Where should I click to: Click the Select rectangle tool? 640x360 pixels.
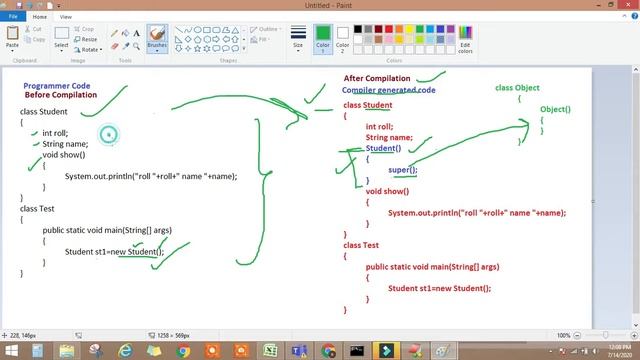coord(61,33)
